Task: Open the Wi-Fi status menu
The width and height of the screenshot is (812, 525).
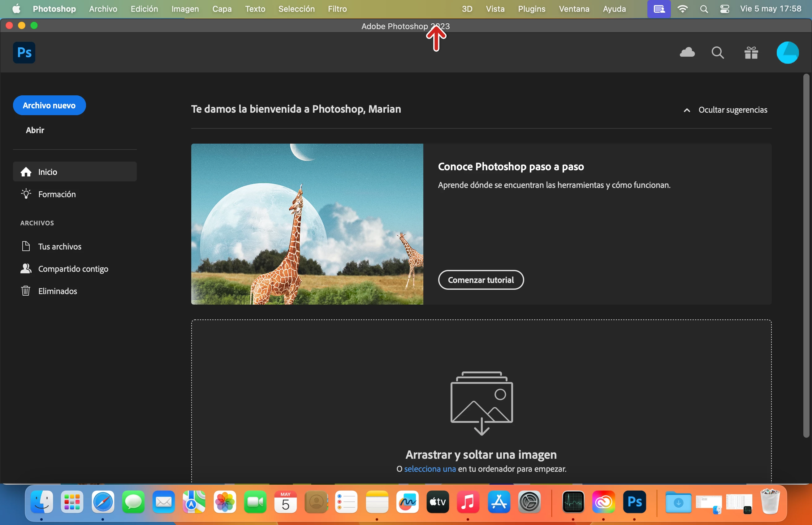Action: coord(682,9)
